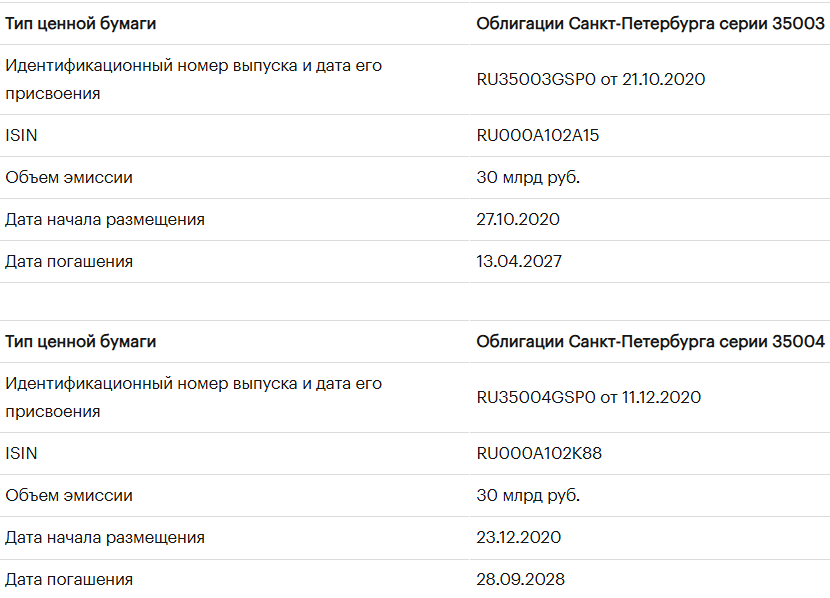The width and height of the screenshot is (830, 598).
Task: Click the heading "Облигации Санкт-Петербурга серии 35003"
Action: coord(650,23)
